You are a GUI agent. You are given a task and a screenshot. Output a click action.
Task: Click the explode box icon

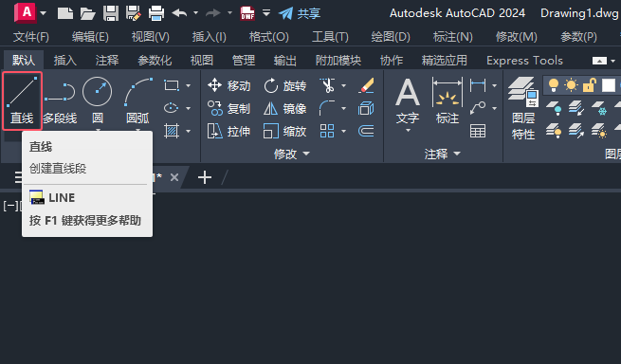pyautogui.click(x=366, y=108)
